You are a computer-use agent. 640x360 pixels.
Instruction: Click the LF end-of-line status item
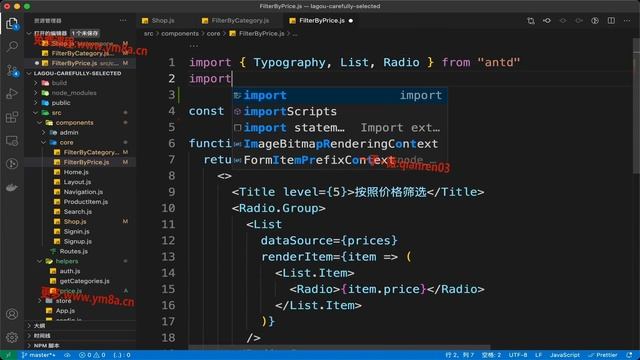pyautogui.click(x=538, y=355)
